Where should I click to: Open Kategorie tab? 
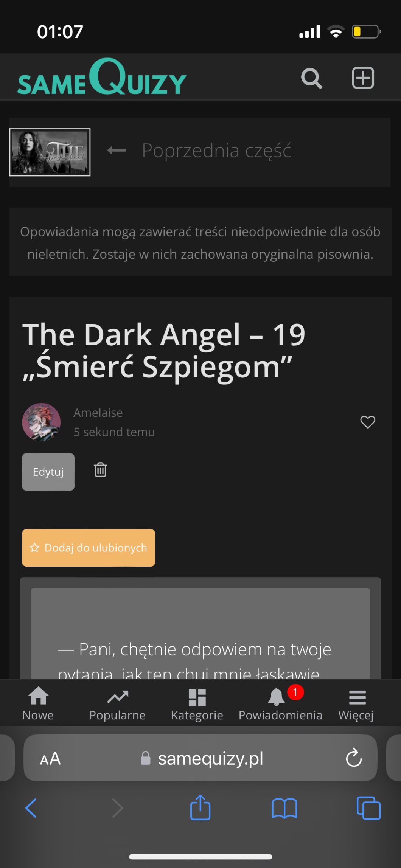coord(197,704)
